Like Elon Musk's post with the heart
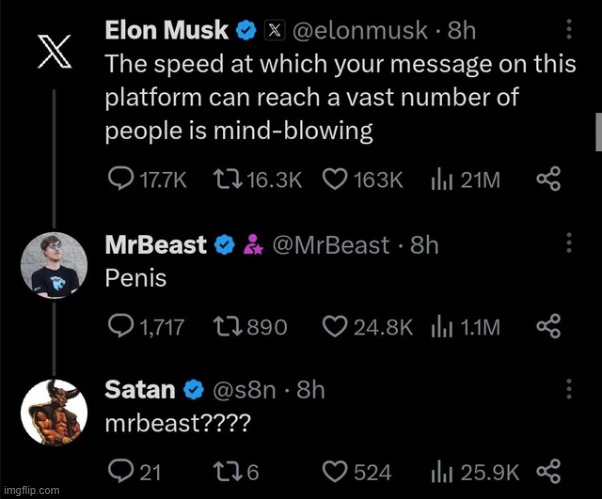 pos(335,180)
